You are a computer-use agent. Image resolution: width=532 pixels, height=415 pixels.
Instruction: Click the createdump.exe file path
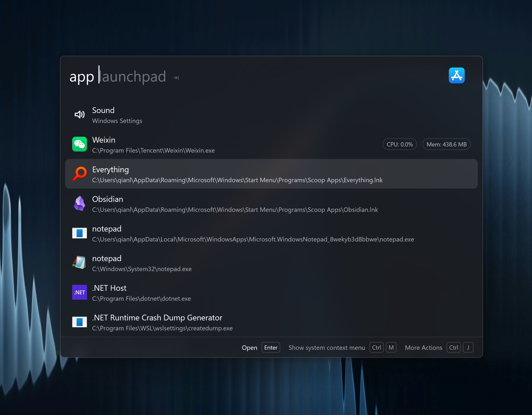coord(163,328)
